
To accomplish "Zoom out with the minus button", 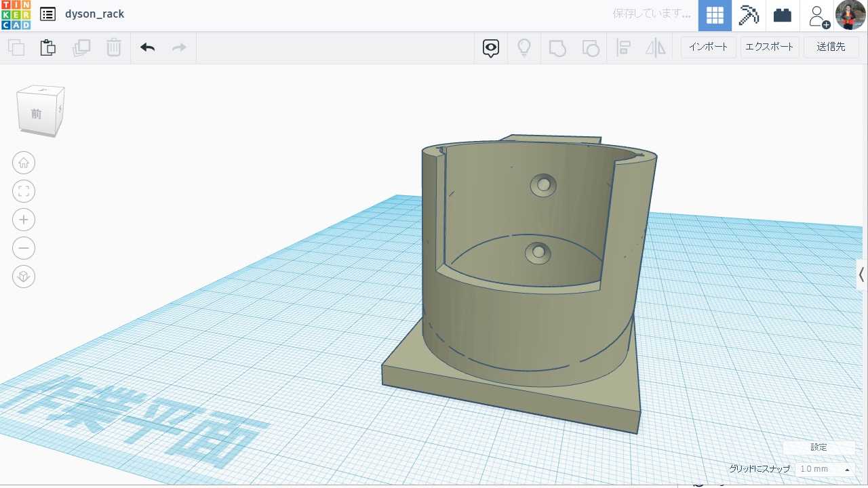I will [24, 248].
